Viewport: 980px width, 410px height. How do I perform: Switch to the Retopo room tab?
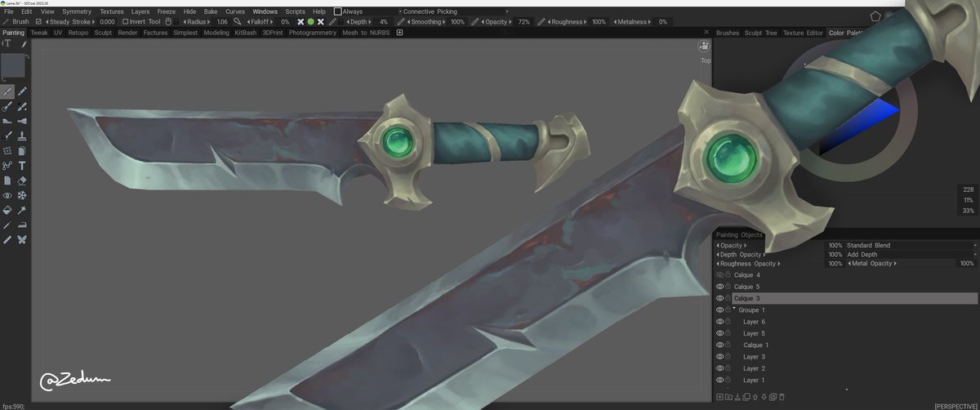point(78,33)
